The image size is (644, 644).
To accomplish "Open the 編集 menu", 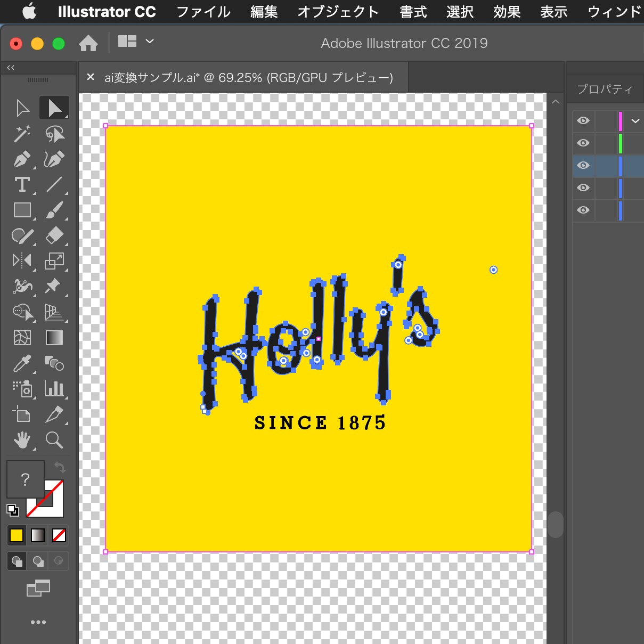I will (264, 12).
